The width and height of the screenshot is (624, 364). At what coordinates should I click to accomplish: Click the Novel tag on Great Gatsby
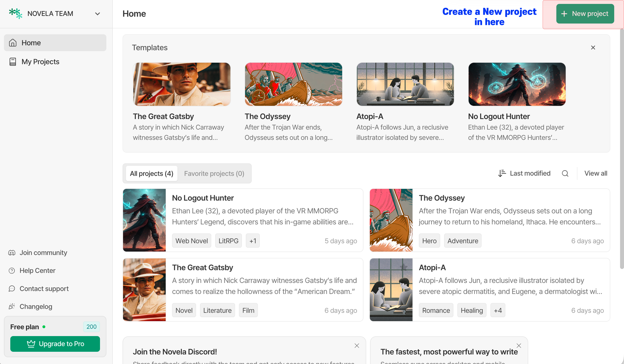184,310
